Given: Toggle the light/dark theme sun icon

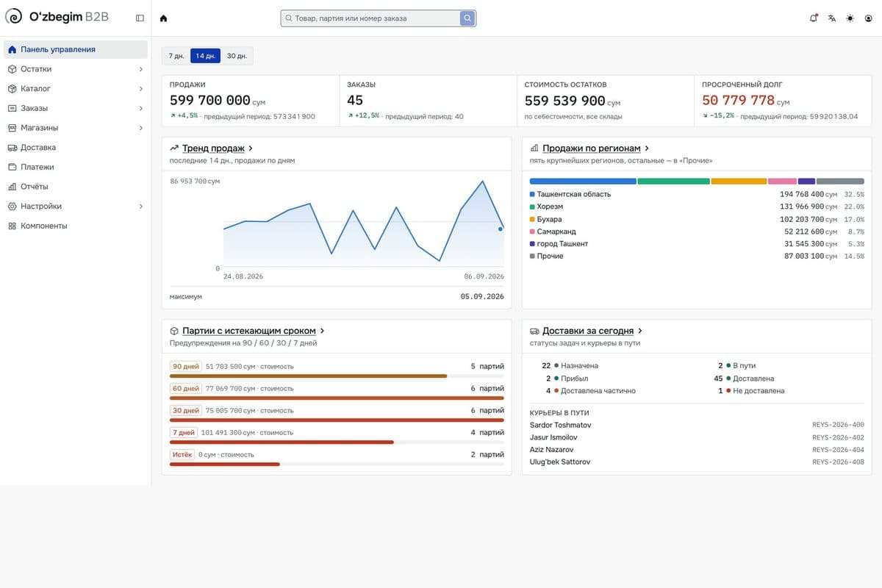Looking at the screenshot, I should [x=850, y=18].
